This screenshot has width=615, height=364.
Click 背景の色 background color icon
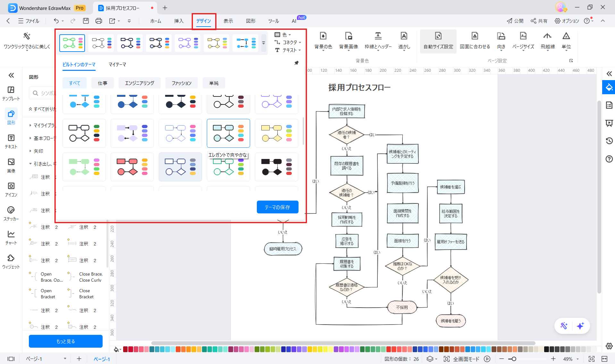(323, 41)
